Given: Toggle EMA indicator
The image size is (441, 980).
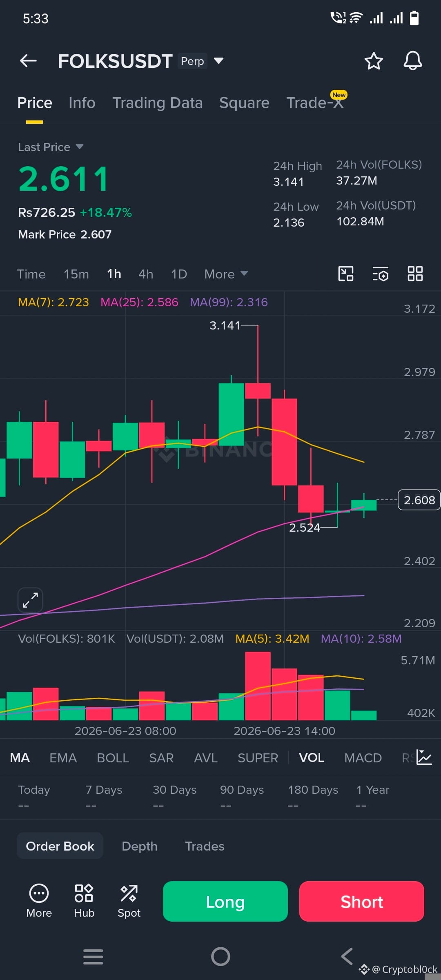Looking at the screenshot, I should 63,758.
